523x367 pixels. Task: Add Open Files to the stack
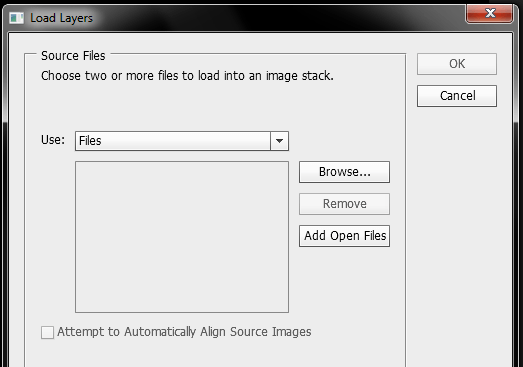coord(344,236)
